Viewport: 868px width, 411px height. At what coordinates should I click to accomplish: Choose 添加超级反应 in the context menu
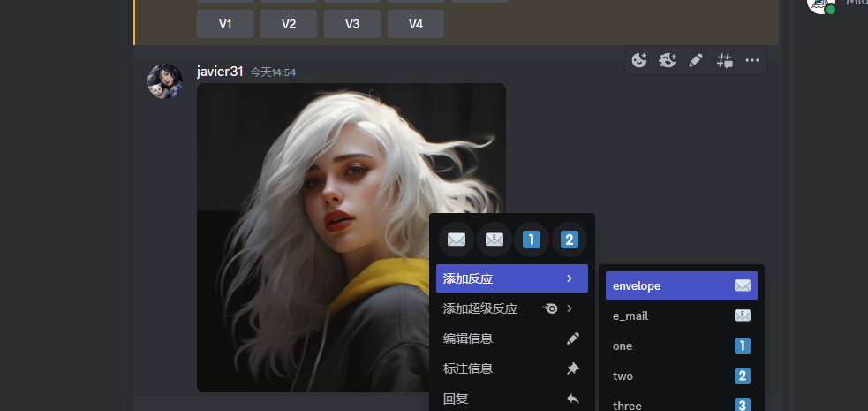coord(512,308)
